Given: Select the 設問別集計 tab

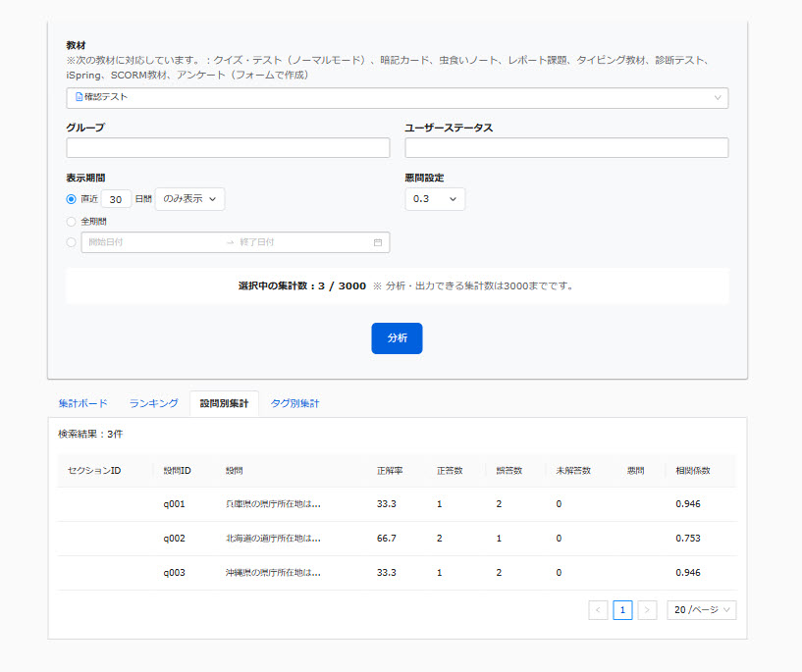Looking at the screenshot, I should (x=224, y=403).
